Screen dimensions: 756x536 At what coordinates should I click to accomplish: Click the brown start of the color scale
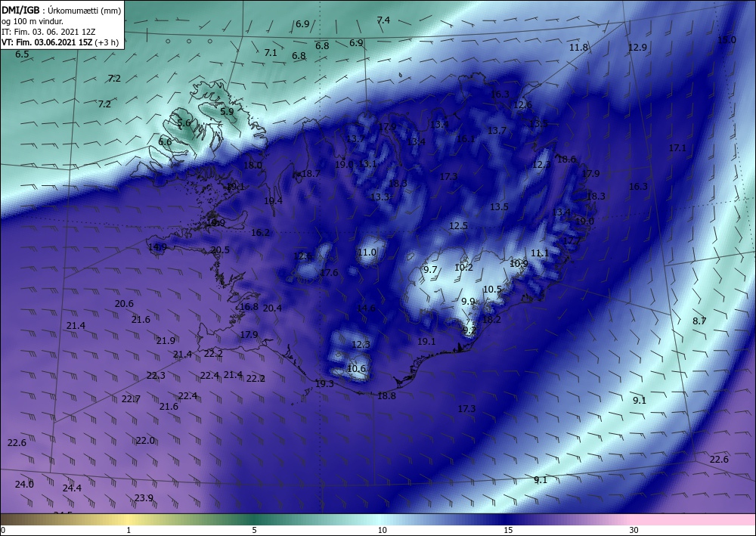[14, 519]
